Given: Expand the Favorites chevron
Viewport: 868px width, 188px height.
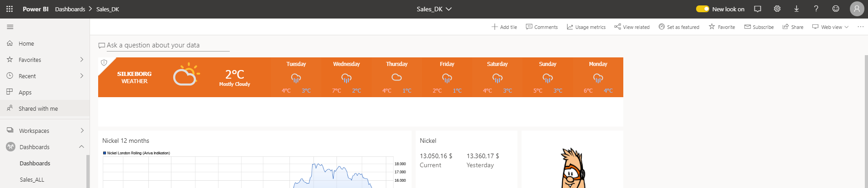Looking at the screenshot, I should [82, 60].
